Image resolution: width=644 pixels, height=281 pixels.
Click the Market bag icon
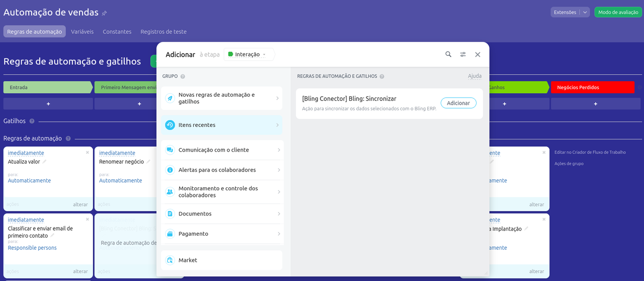tap(170, 260)
